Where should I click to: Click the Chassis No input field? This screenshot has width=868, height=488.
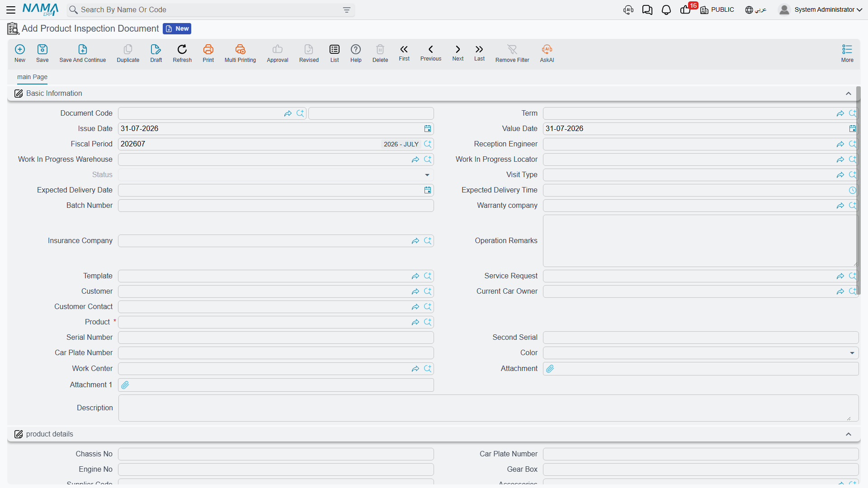click(x=276, y=454)
